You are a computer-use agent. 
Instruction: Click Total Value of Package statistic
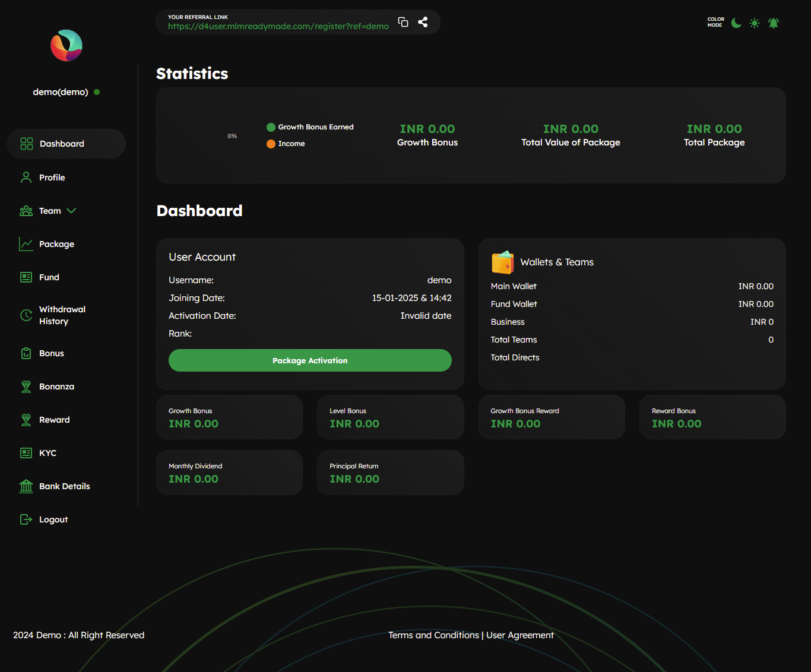click(x=571, y=135)
